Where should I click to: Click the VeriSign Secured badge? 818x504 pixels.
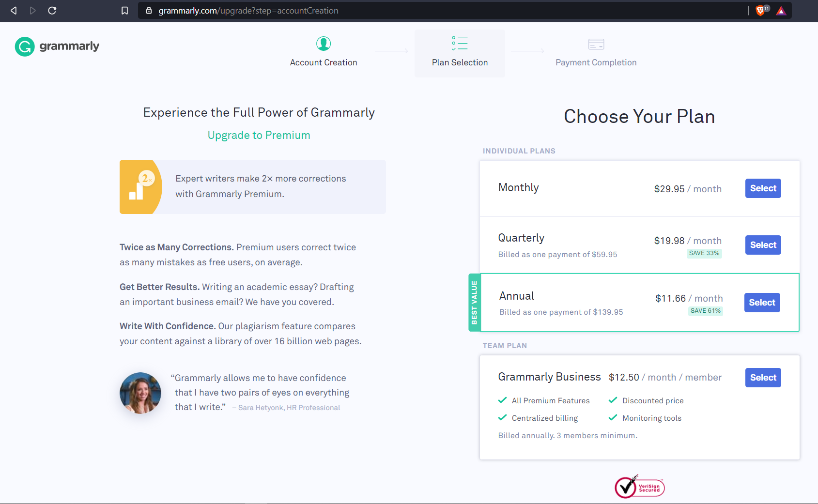pos(639,487)
